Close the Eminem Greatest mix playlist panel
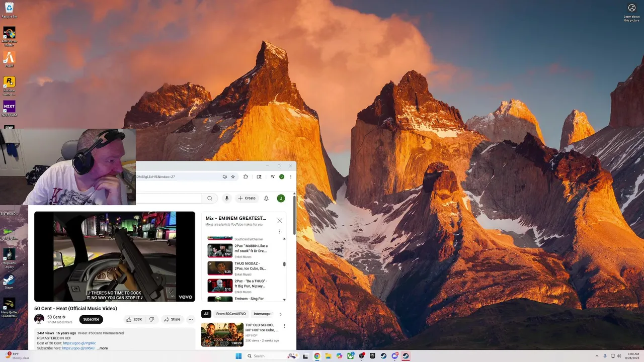The image size is (644, 362). 280,220
